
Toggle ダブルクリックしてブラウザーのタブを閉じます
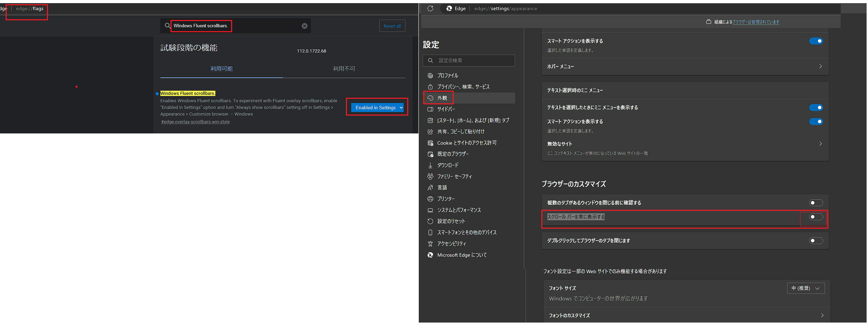[x=816, y=241]
